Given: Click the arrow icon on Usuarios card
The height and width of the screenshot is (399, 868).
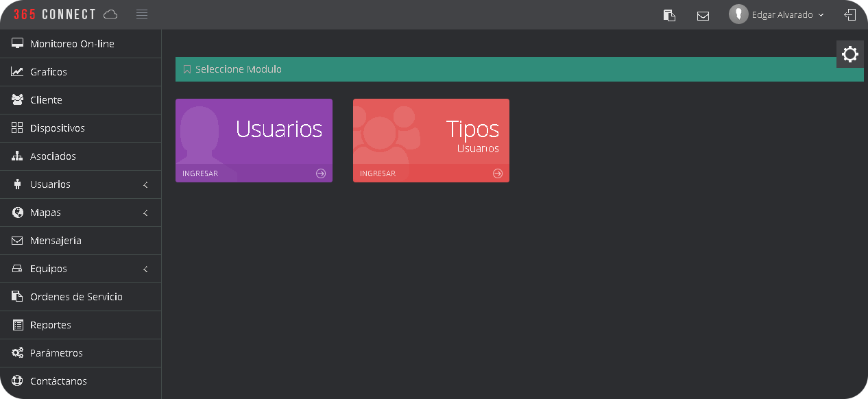Looking at the screenshot, I should click(320, 173).
